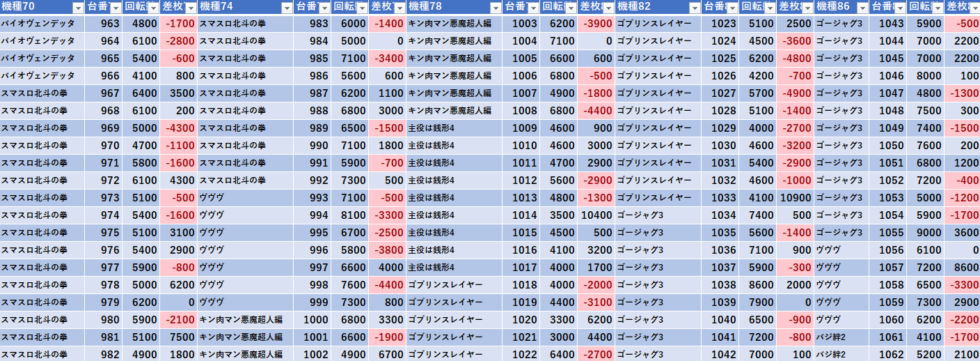Select machine number cell 983
Viewport: 980px width, 361px height.
(313, 24)
